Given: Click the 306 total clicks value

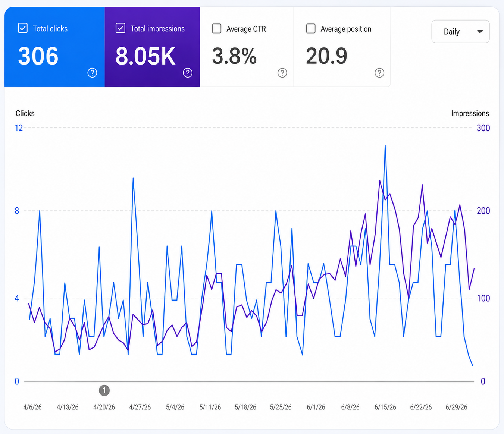Looking at the screenshot, I should [38, 56].
